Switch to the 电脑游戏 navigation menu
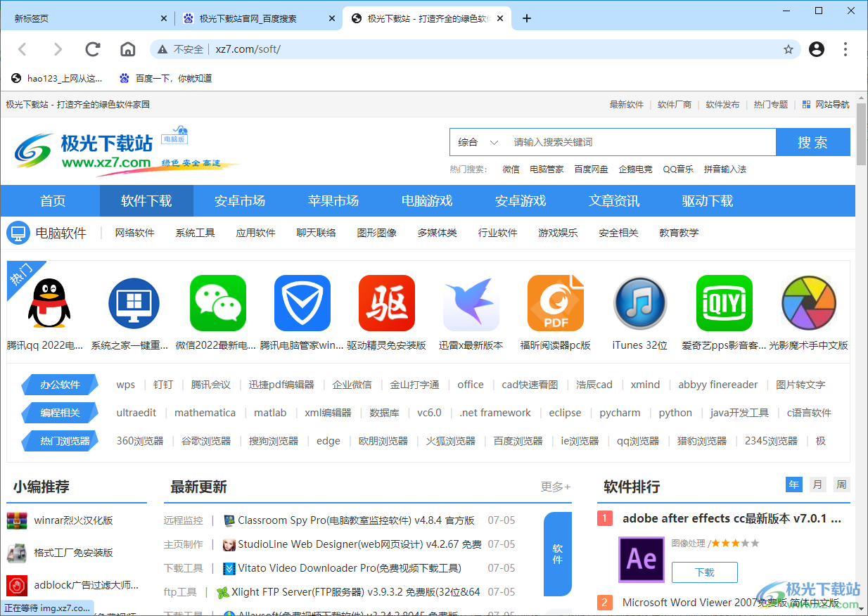 click(x=427, y=200)
